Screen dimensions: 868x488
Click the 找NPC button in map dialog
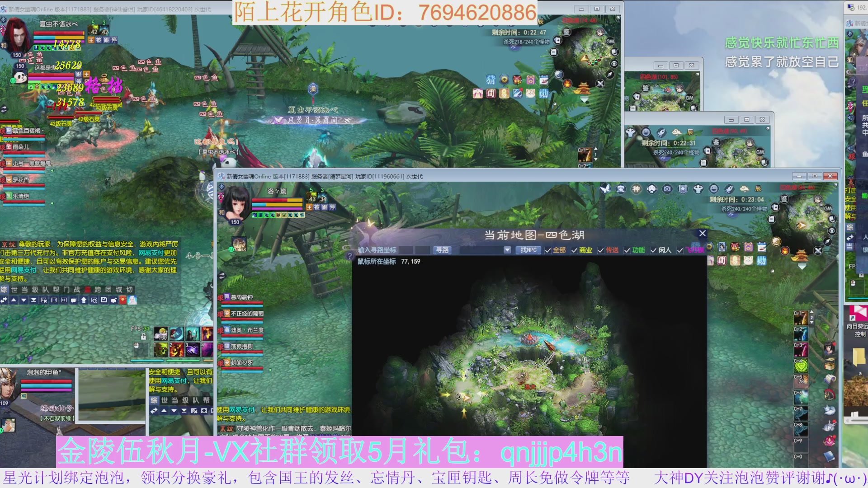[528, 250]
